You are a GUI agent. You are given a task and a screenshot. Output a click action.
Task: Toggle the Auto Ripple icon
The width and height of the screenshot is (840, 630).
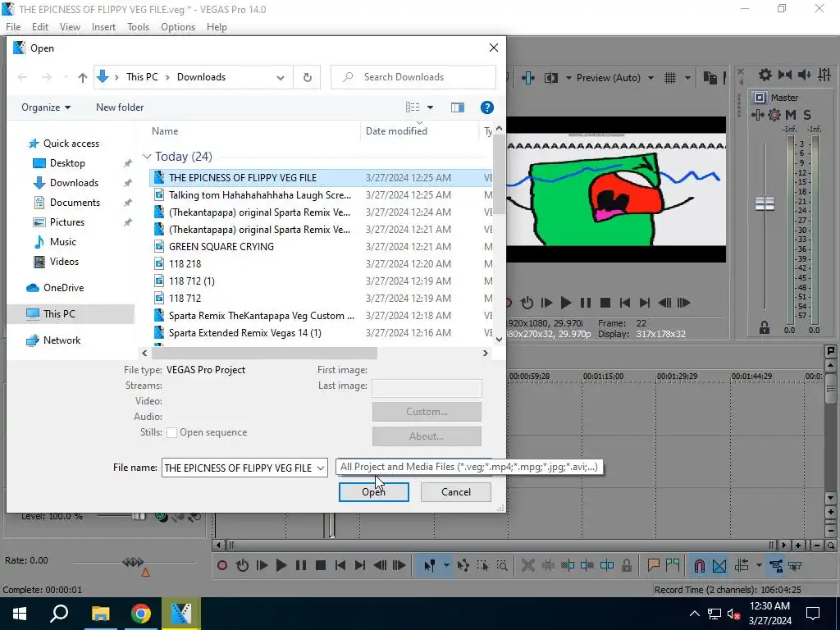pos(742,565)
